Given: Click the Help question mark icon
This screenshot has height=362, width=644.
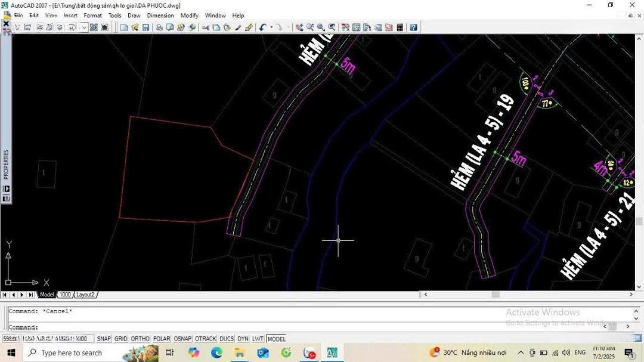Looking at the screenshot, I should click(413, 27).
